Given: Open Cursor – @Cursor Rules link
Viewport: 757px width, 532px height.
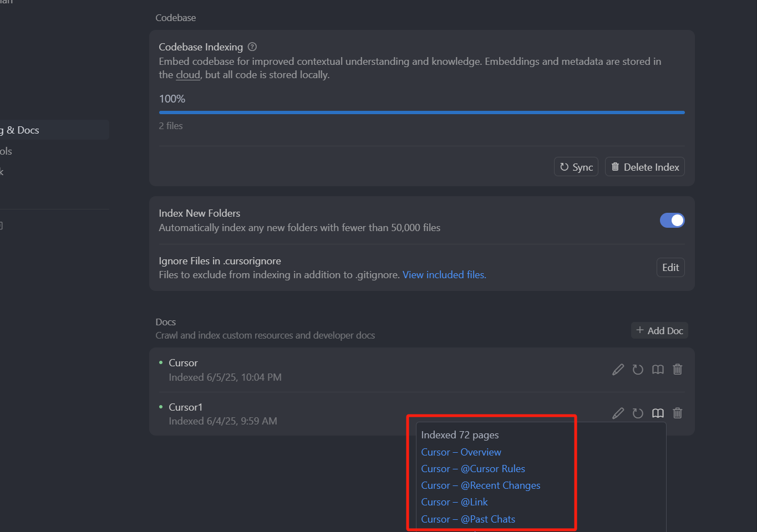Looking at the screenshot, I should 473,469.
